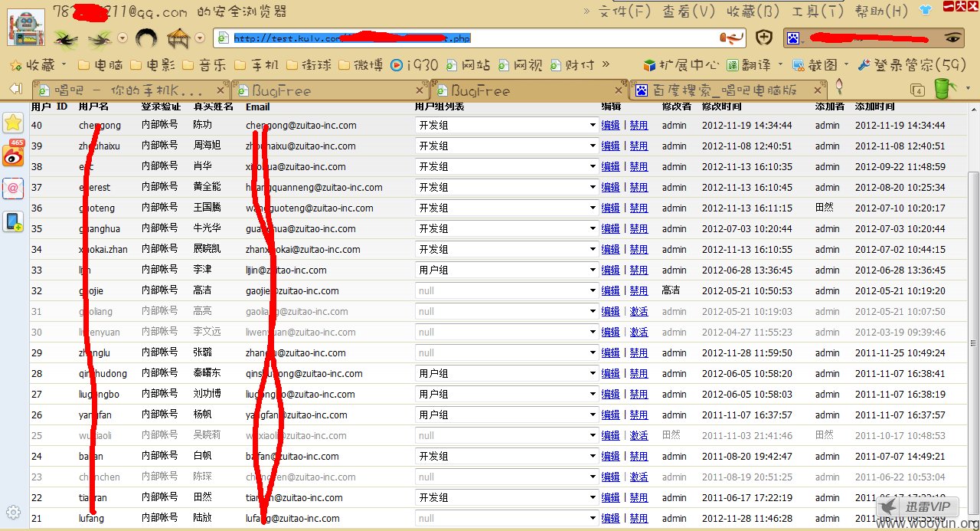The image size is (980, 531).
Task: Open the 微博 bookmark folder
Action: 360,65
